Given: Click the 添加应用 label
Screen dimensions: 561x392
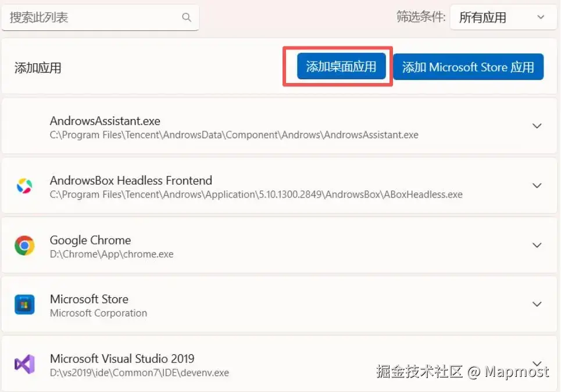Looking at the screenshot, I should [x=38, y=67].
